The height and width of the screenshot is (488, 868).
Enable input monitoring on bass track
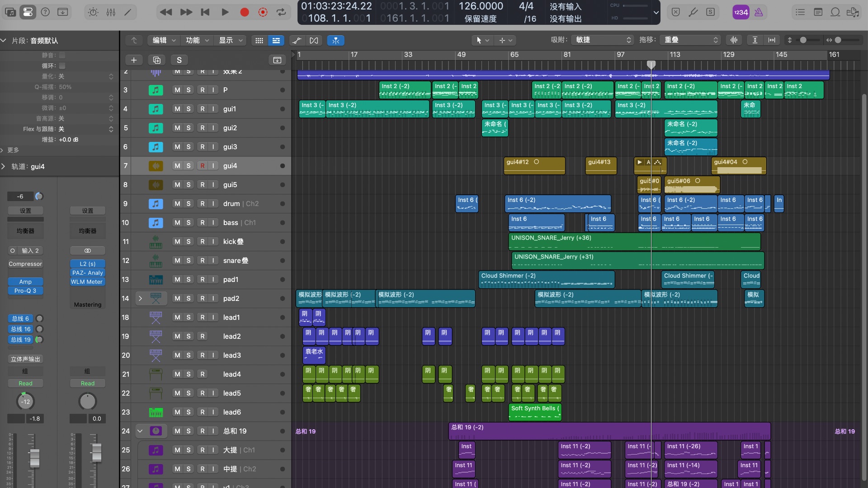tap(213, 223)
